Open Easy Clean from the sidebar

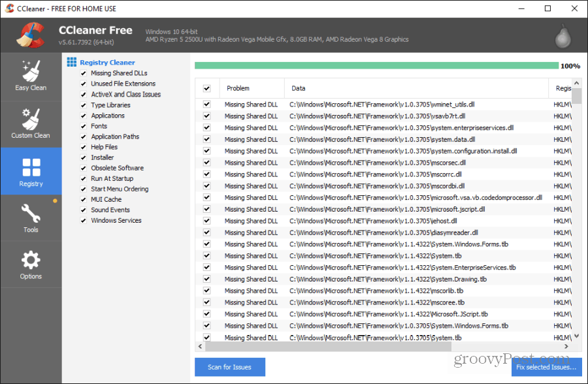click(x=31, y=76)
